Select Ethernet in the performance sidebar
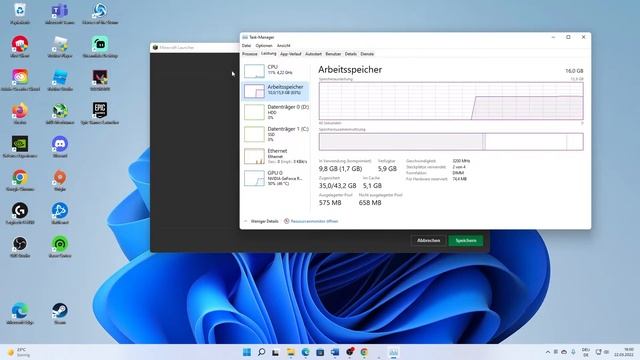This screenshot has width=640, height=360. click(x=276, y=156)
